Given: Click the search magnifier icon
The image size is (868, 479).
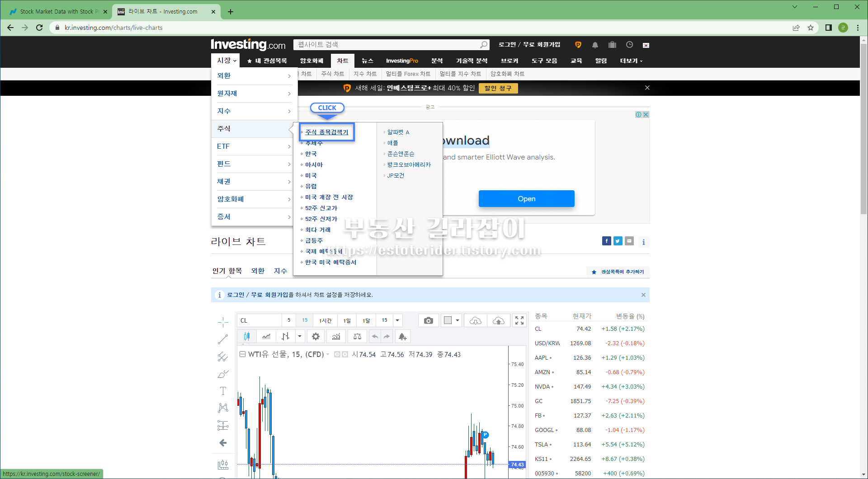Looking at the screenshot, I should [484, 45].
